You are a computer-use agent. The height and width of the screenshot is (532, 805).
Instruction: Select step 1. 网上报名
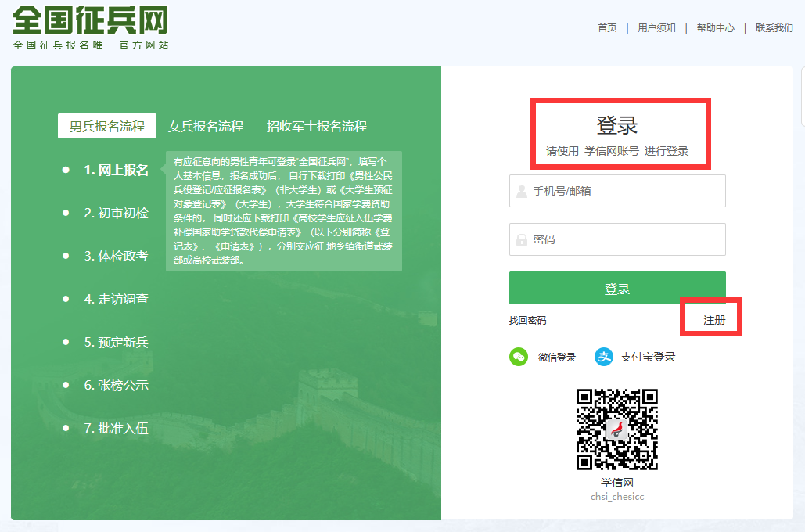coord(116,170)
